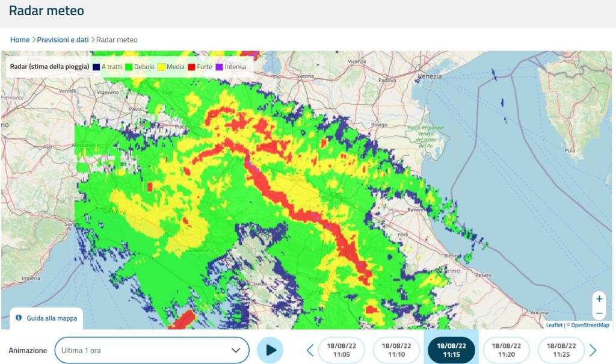Select the 11:05 time frame
The image size is (616, 364).
pyautogui.click(x=342, y=350)
